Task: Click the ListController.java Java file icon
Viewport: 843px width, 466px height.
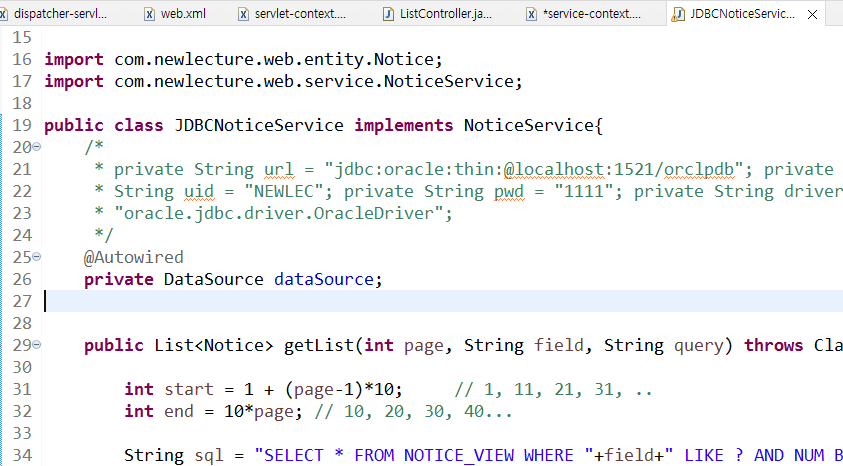Action: click(388, 15)
